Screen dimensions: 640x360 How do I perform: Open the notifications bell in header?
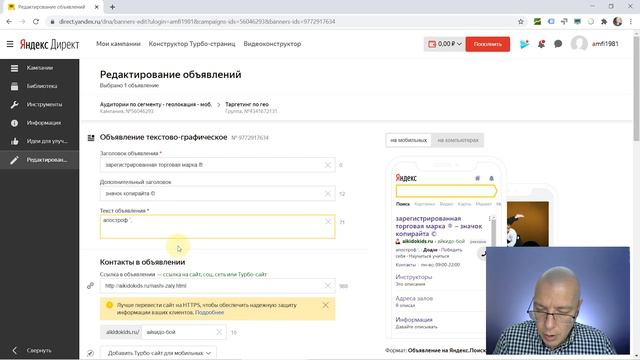[541, 44]
